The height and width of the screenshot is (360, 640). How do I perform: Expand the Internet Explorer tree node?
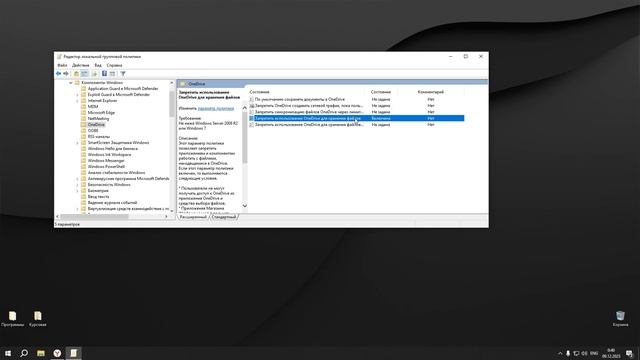coord(78,100)
